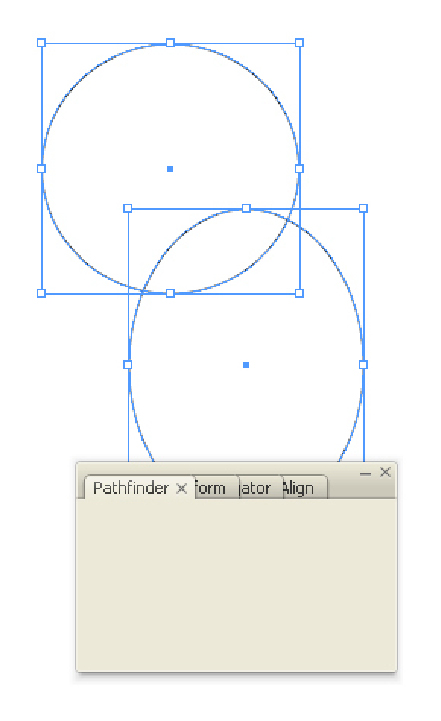This screenshot has width=441, height=721.
Task: Click the lower ellipse's center point
Action: (x=246, y=365)
